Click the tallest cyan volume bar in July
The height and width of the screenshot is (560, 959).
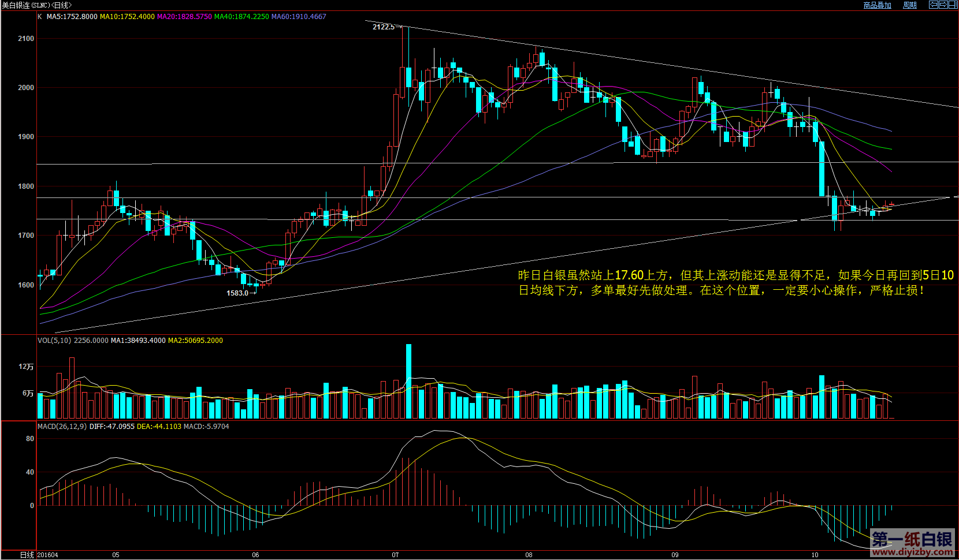[x=408, y=381]
